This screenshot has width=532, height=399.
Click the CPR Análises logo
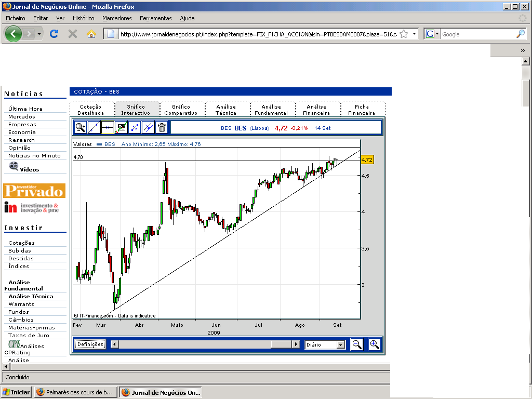pos(14,344)
